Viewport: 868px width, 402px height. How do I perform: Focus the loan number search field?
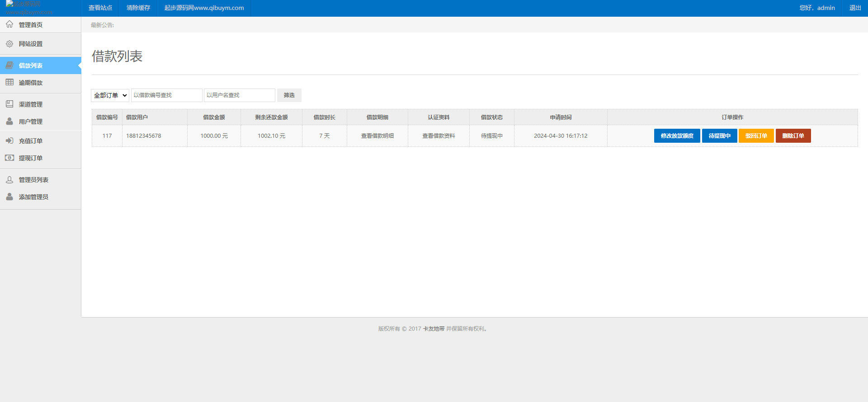tap(166, 95)
